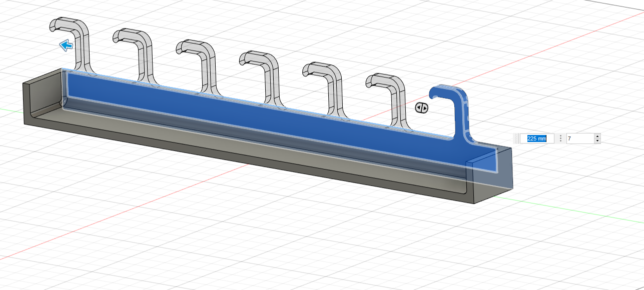Viewport: 644px width, 290px height.
Task: Open the three-dot options beside the distance field
Action: [560, 138]
